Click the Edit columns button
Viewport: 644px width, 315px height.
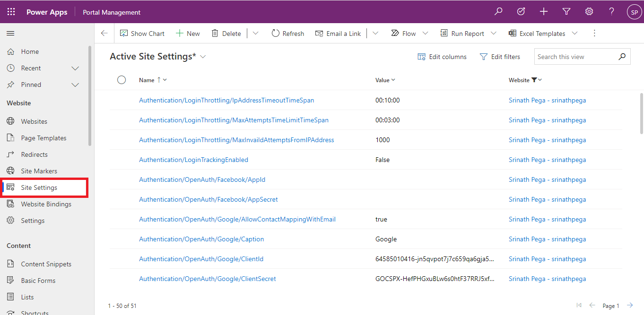pyautogui.click(x=442, y=57)
